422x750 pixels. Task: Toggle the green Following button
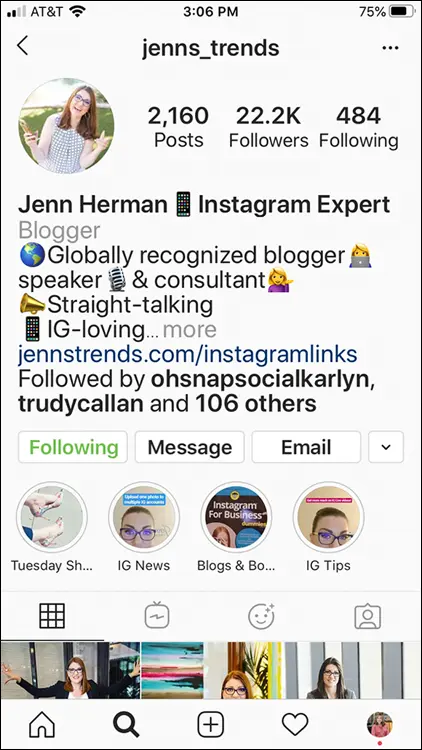[73, 447]
